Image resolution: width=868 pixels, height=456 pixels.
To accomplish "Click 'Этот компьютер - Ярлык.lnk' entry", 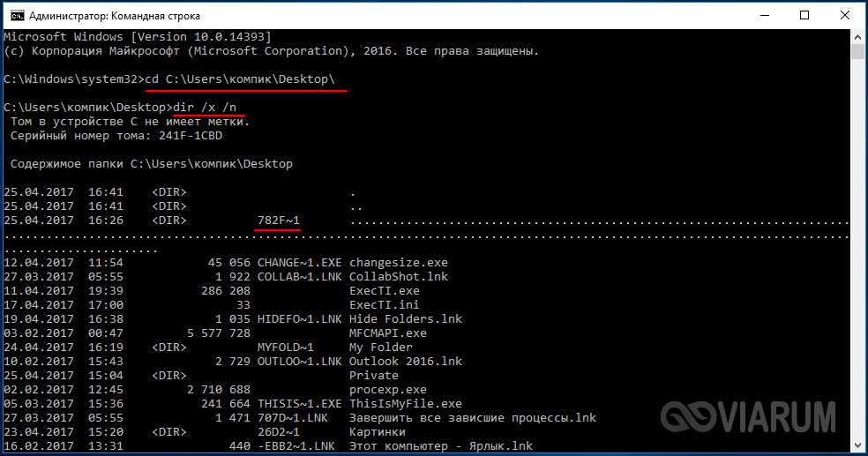I will click(441, 446).
